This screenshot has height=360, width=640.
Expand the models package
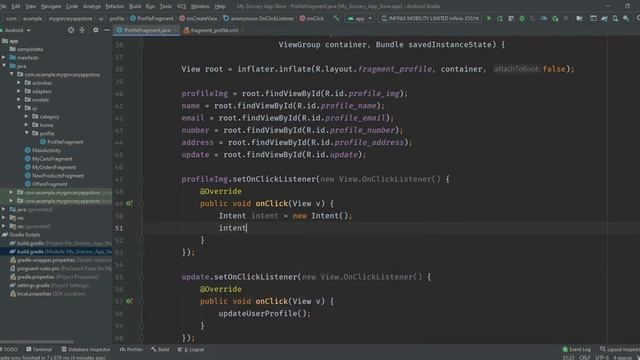tap(19, 100)
